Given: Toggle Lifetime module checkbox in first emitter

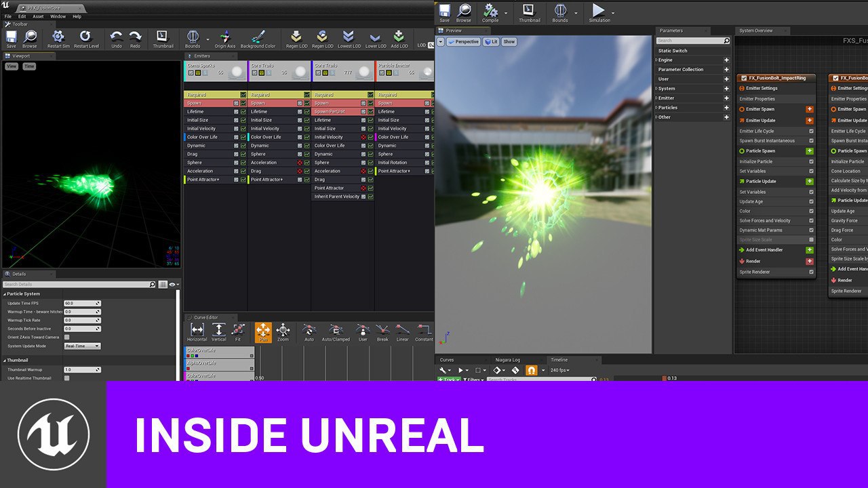Looking at the screenshot, I should (236, 112).
